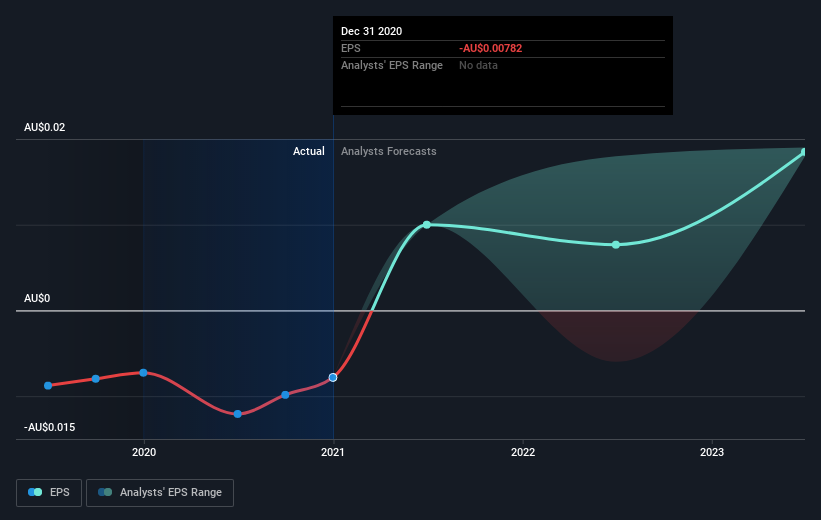Click the -AU$0.015 y-axis label

click(x=50, y=427)
